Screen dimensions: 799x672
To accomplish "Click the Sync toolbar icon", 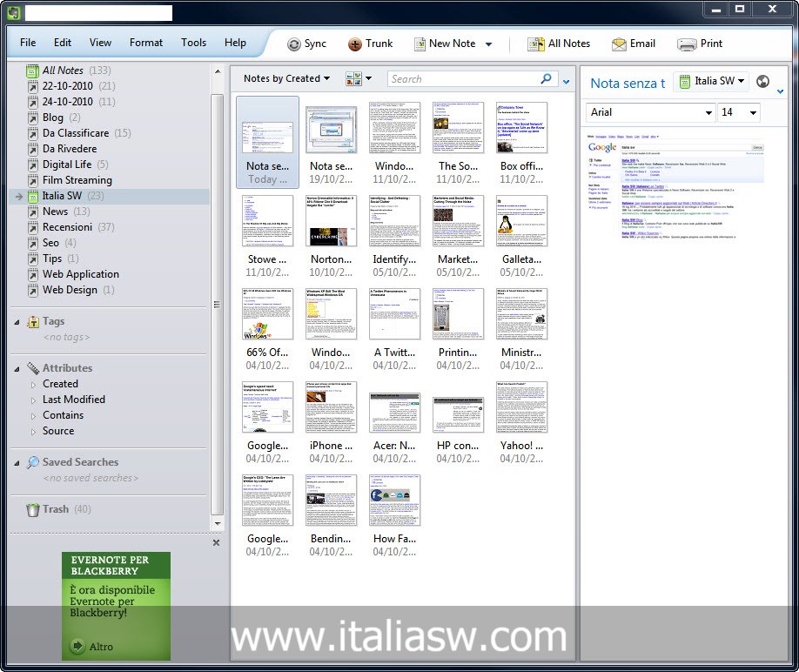I will click(306, 44).
